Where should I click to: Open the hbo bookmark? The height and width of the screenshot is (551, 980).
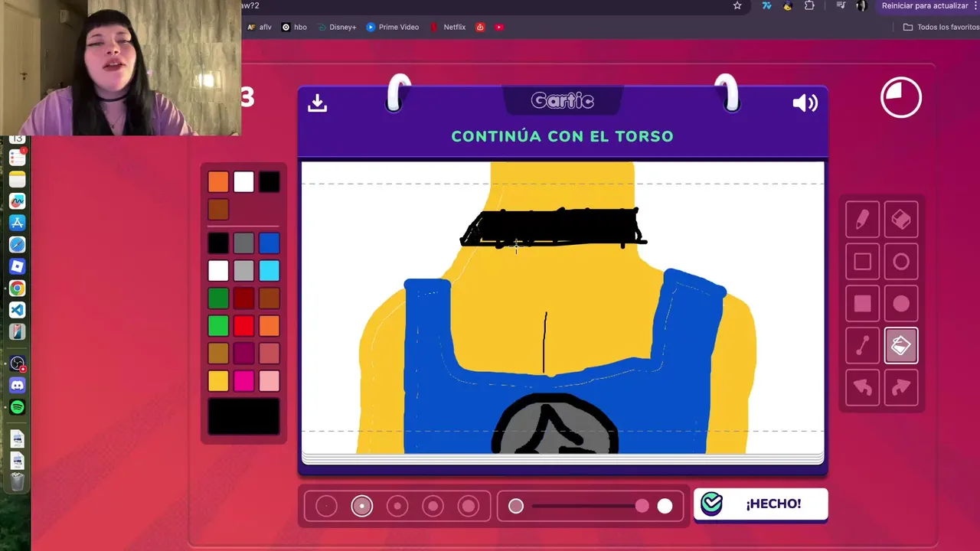(295, 27)
